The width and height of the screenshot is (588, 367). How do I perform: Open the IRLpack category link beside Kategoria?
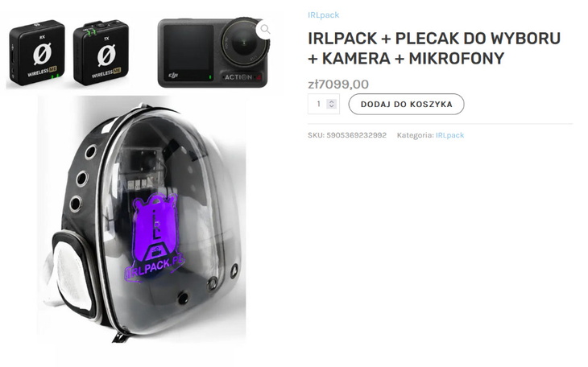tap(449, 135)
